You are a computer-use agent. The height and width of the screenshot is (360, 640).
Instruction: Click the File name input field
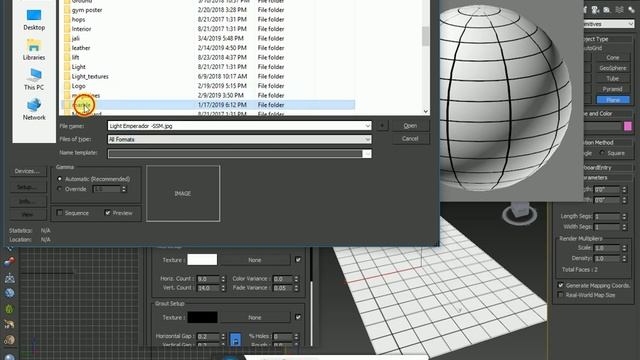tap(236, 126)
